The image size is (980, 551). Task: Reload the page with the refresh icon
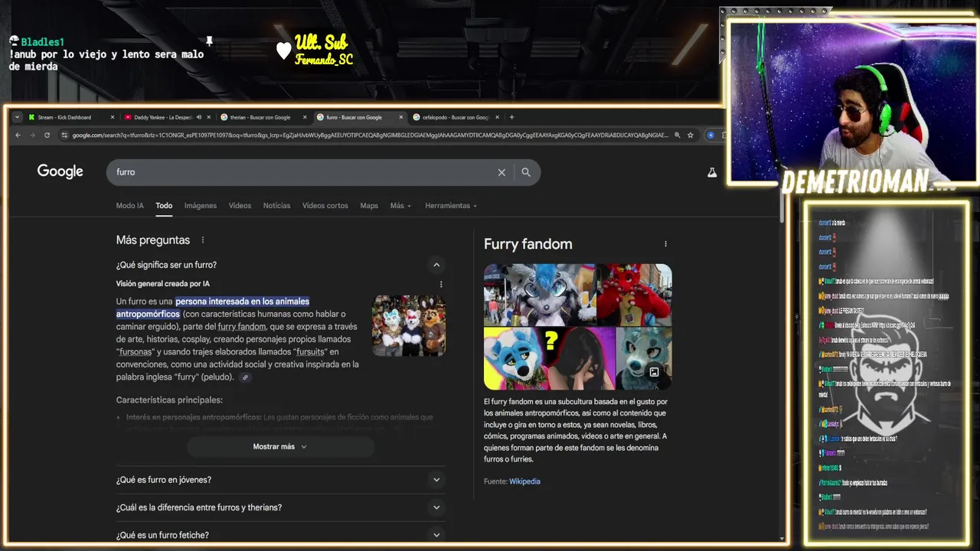[47, 135]
